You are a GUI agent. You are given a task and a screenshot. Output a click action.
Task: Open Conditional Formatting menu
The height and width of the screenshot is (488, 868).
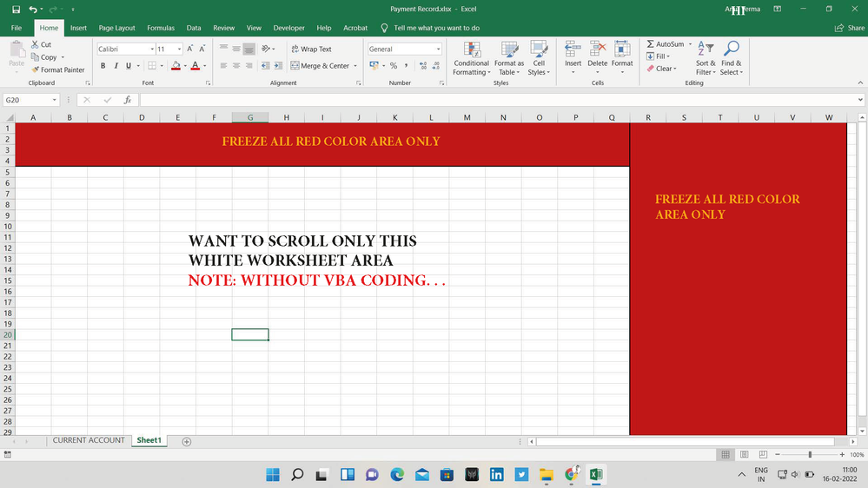pyautogui.click(x=472, y=58)
